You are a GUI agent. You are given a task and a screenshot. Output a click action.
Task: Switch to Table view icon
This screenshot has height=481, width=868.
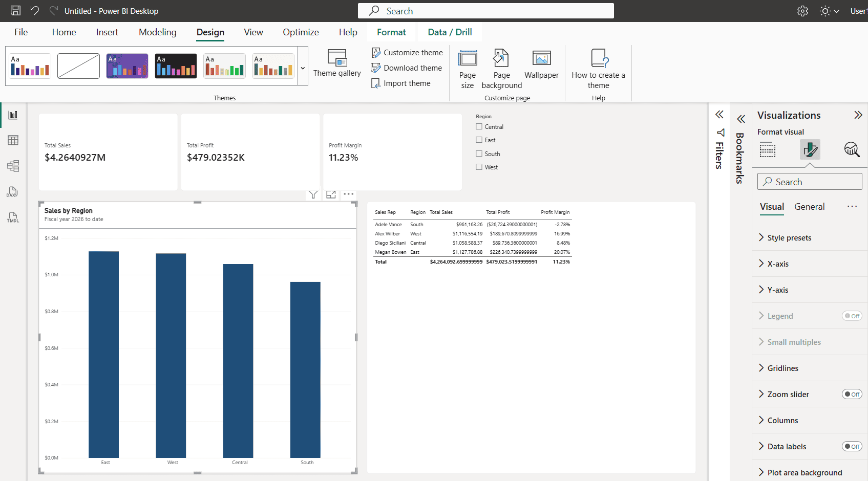[x=13, y=140]
